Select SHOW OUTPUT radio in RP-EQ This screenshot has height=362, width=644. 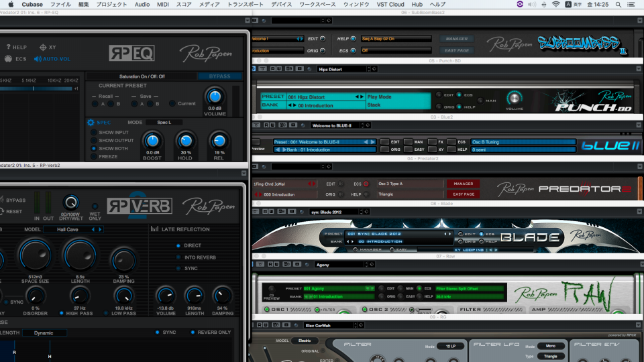[x=94, y=140]
